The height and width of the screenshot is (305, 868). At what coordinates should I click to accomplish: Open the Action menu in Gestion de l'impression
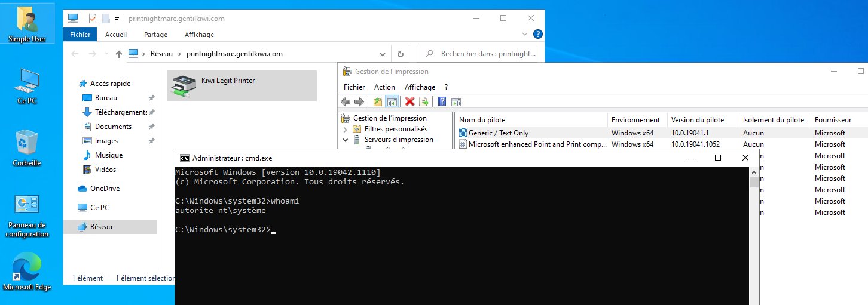(x=384, y=87)
